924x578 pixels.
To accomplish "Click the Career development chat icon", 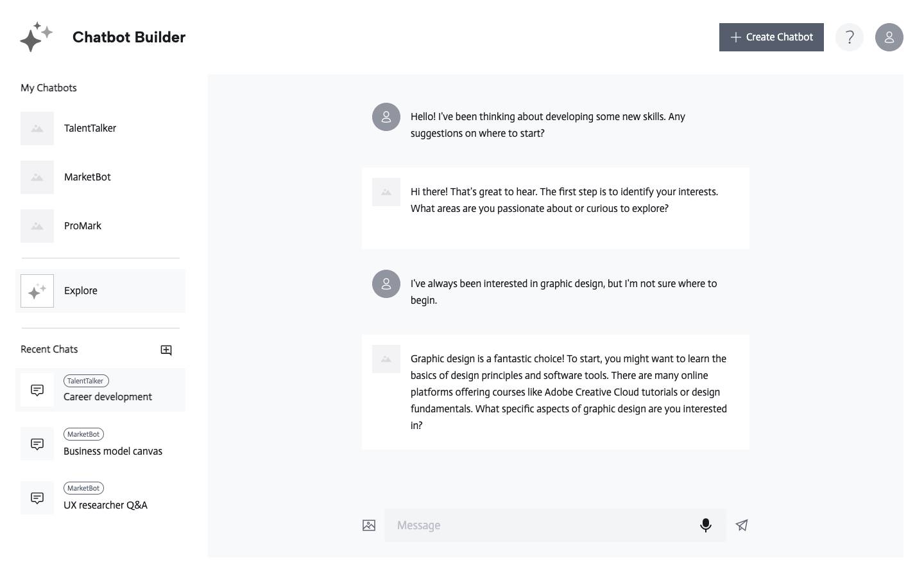I will [x=37, y=390].
